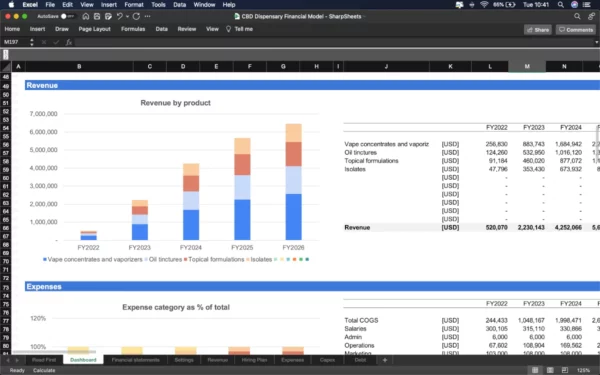Click the search magnifier in Excel title bar

point(577,16)
